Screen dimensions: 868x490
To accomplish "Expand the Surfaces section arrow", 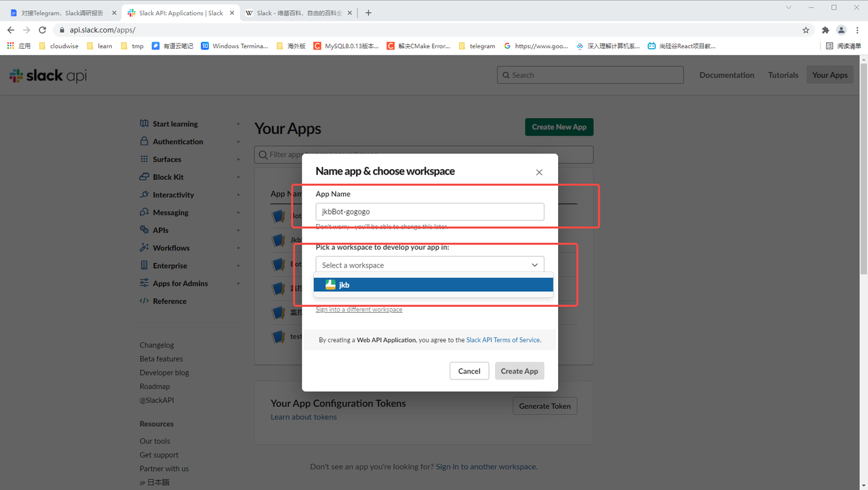I will click(239, 159).
